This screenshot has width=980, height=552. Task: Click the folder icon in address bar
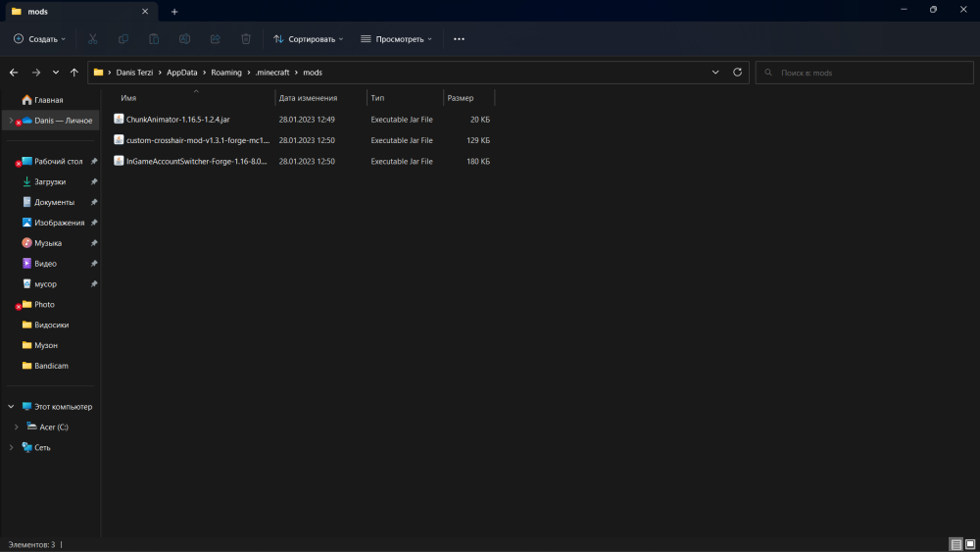(98, 73)
